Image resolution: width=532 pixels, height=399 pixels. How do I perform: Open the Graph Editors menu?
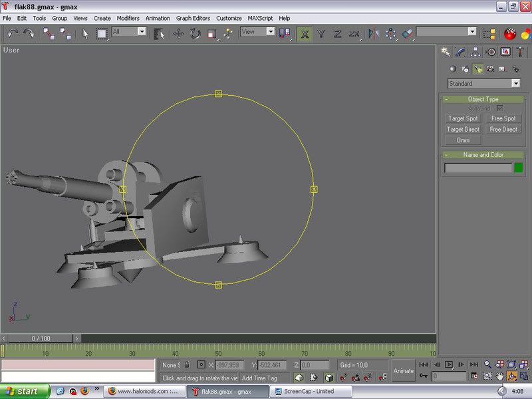193,19
